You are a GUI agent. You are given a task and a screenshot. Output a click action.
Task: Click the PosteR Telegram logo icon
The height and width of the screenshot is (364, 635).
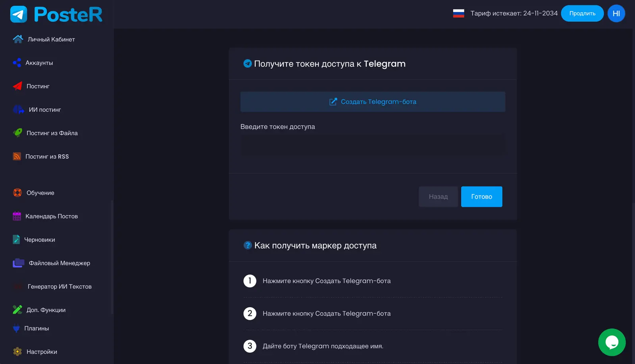[19, 14]
